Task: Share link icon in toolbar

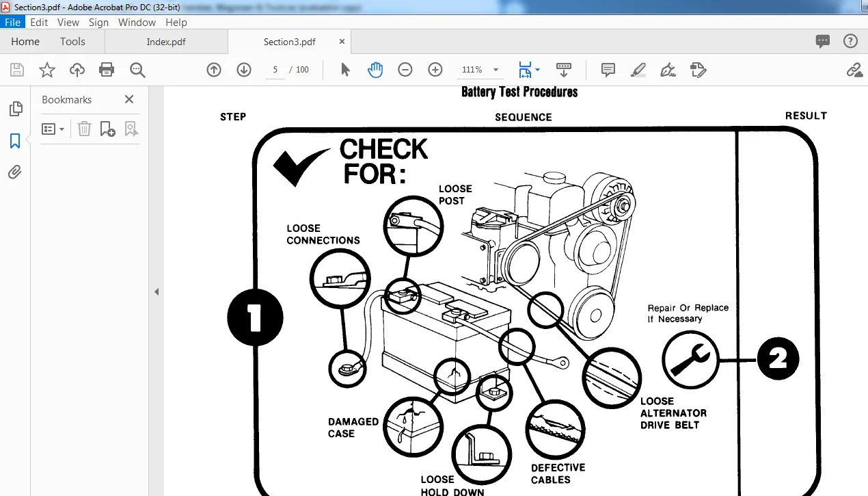Action: pyautogui.click(x=854, y=70)
